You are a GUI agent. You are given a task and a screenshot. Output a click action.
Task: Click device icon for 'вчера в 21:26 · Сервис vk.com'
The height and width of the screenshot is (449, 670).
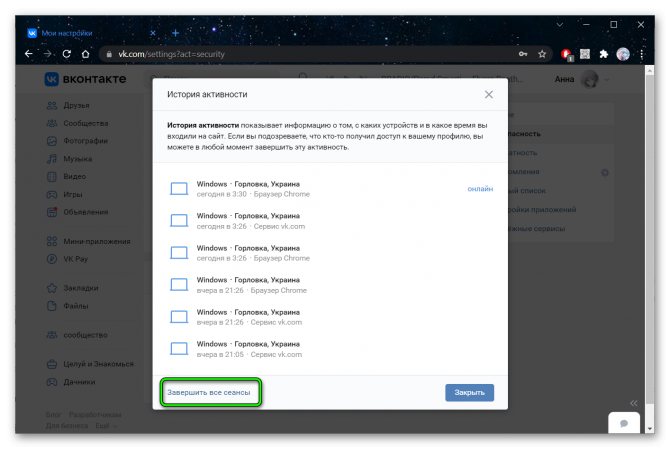[179, 317]
